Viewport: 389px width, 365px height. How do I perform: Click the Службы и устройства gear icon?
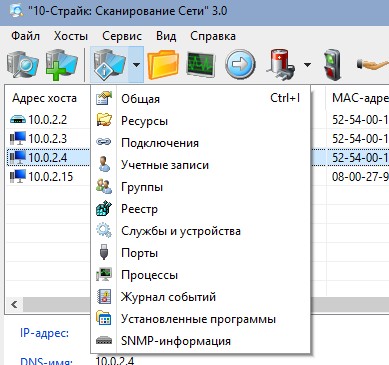(104, 230)
